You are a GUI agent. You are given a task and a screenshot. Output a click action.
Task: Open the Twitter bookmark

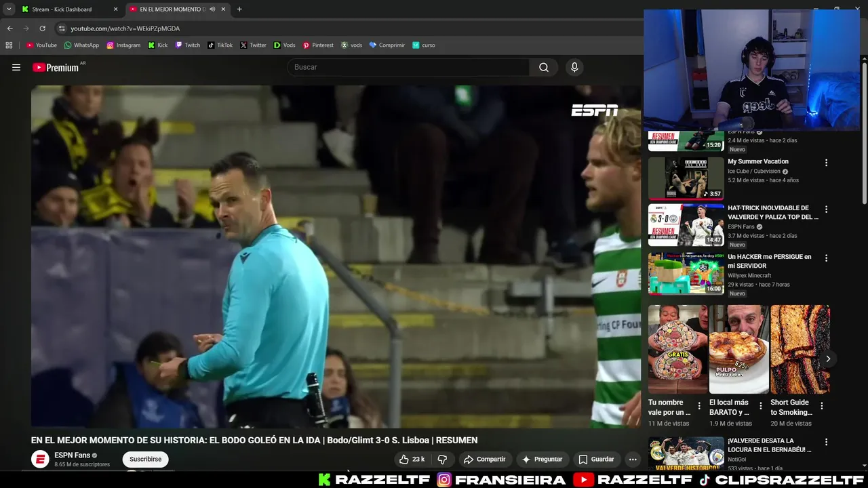253,45
